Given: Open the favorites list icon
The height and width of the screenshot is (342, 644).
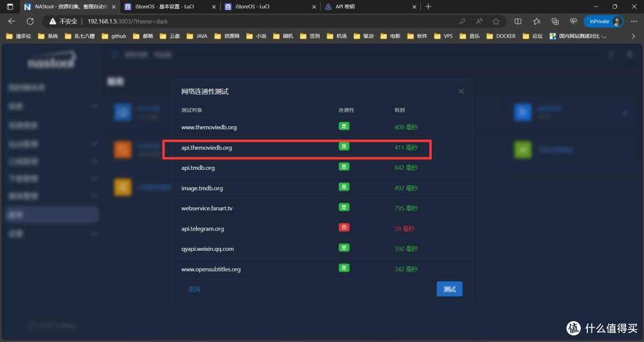Looking at the screenshot, I should [537, 21].
